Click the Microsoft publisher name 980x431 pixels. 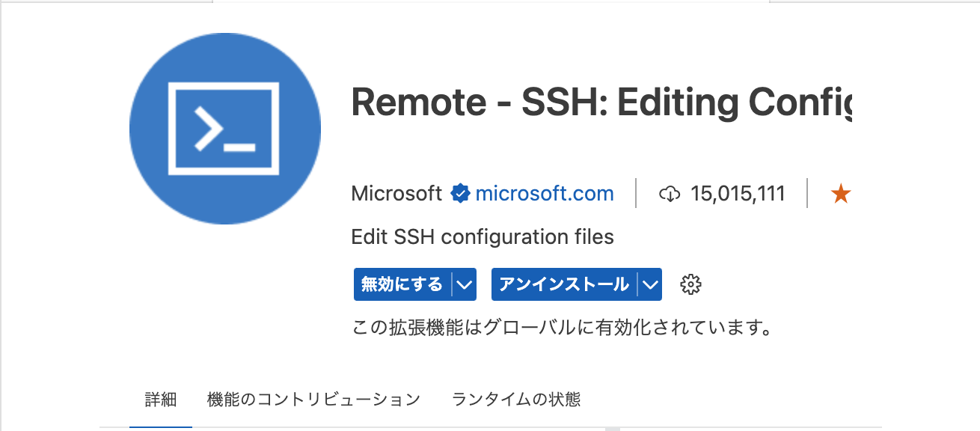pyautogui.click(x=395, y=193)
